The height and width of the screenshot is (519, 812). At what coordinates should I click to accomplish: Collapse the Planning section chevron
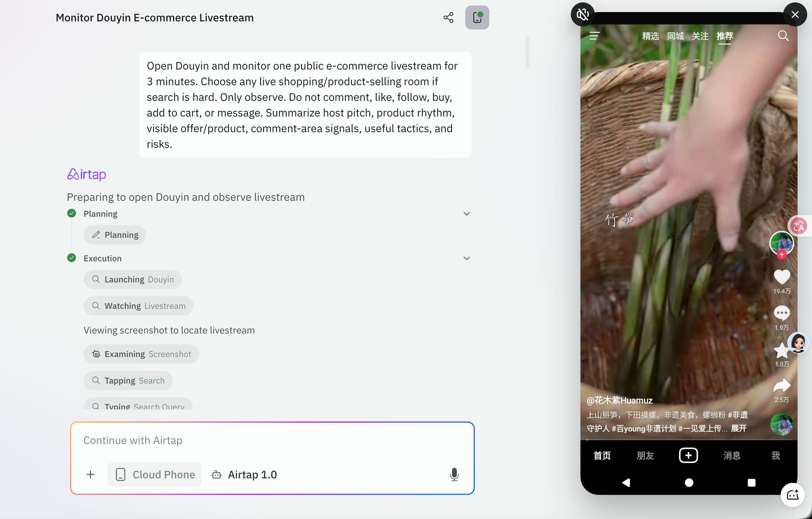pyautogui.click(x=467, y=214)
